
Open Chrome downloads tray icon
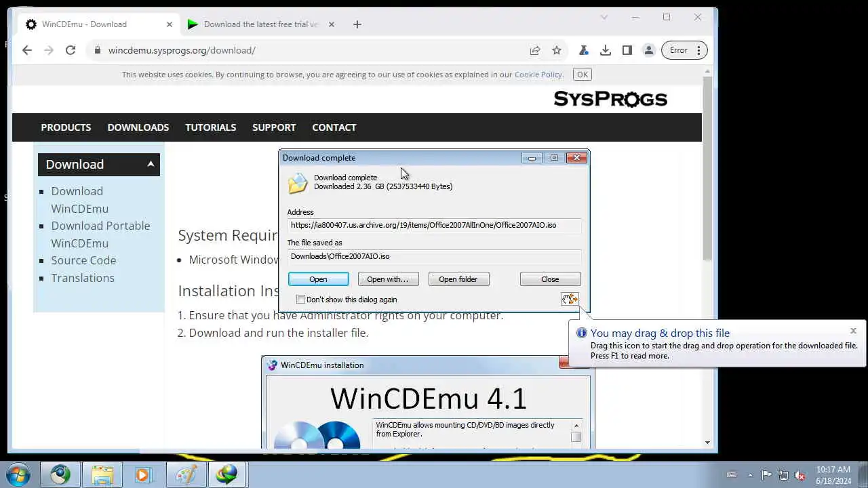click(x=606, y=50)
